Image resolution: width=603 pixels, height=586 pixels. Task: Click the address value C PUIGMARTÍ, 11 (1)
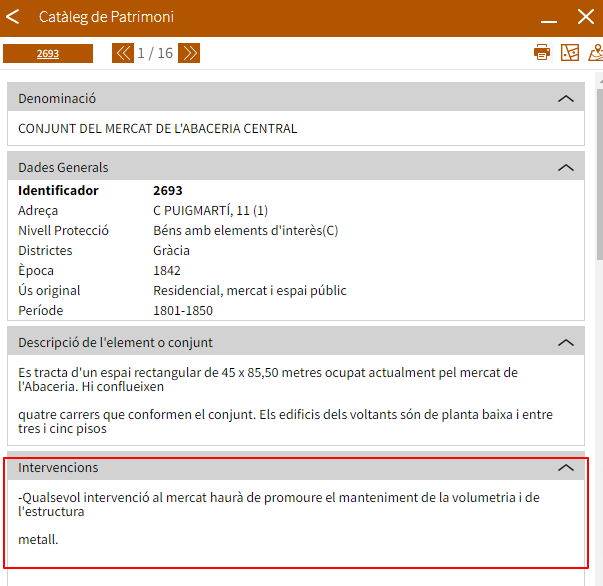tap(210, 211)
